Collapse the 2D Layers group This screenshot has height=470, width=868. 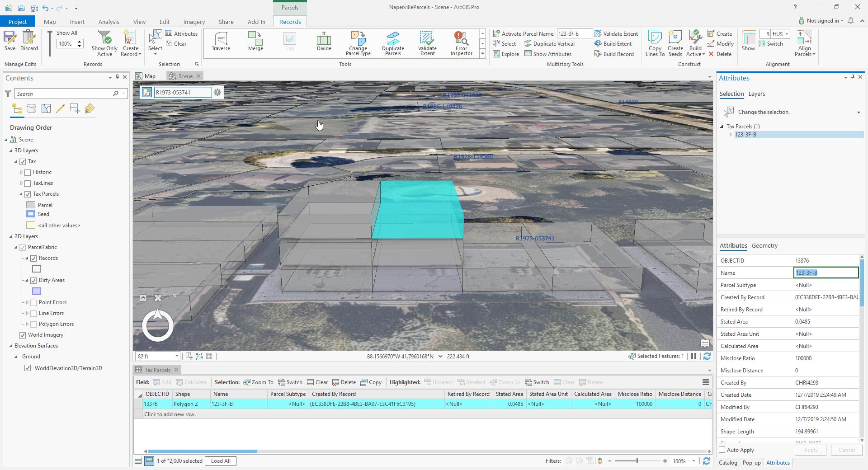point(10,236)
